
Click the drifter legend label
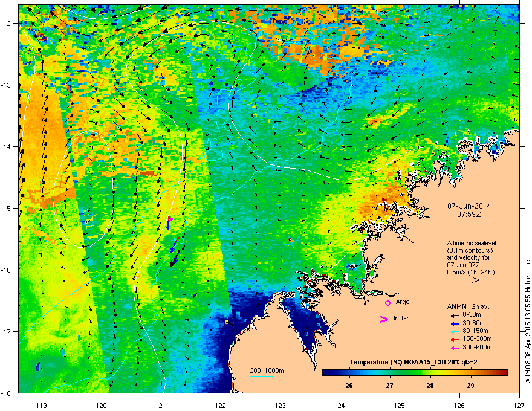(x=400, y=318)
